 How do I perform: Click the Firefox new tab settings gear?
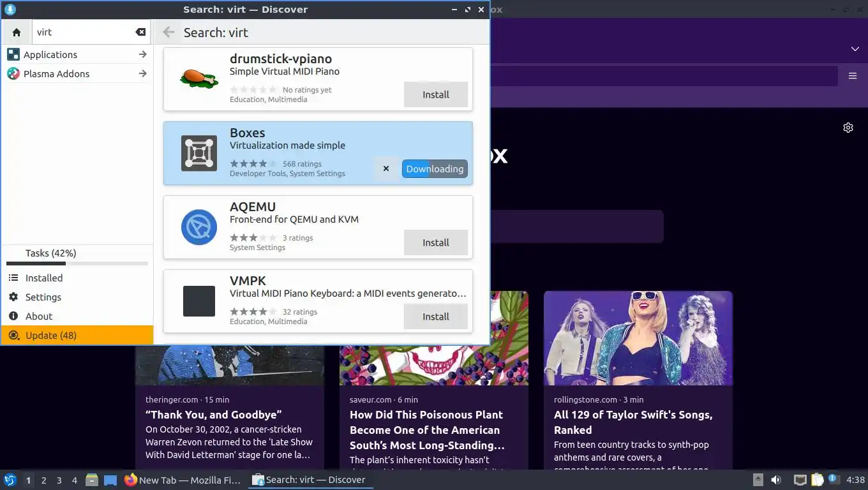(x=848, y=128)
